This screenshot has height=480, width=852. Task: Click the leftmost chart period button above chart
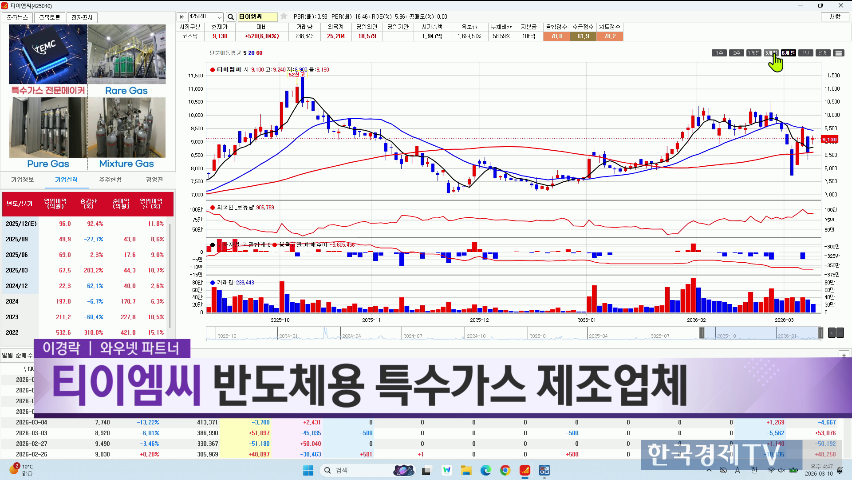coord(718,52)
